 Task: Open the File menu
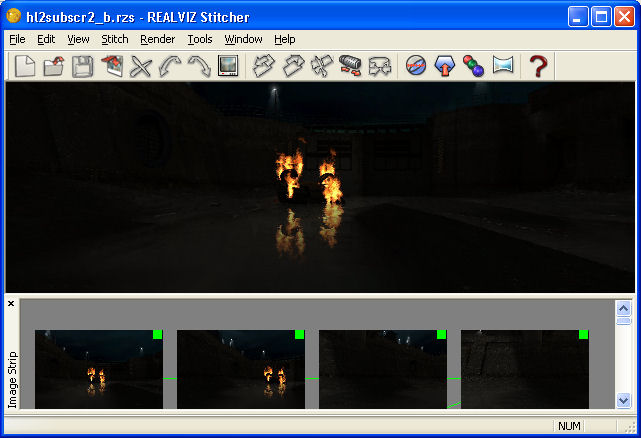[x=17, y=39]
